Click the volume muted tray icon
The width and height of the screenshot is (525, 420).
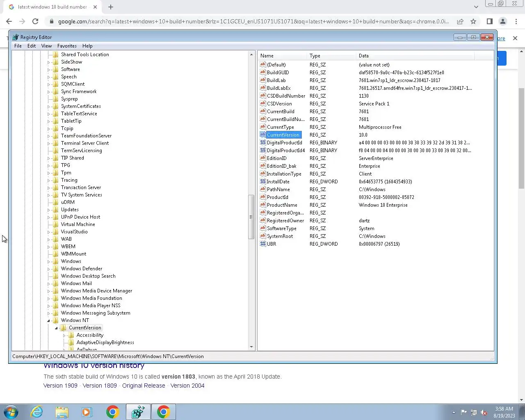click(x=484, y=412)
